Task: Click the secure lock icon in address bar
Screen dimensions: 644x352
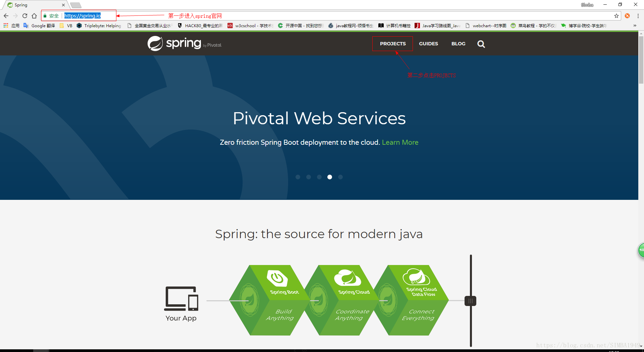Action: [x=45, y=16]
